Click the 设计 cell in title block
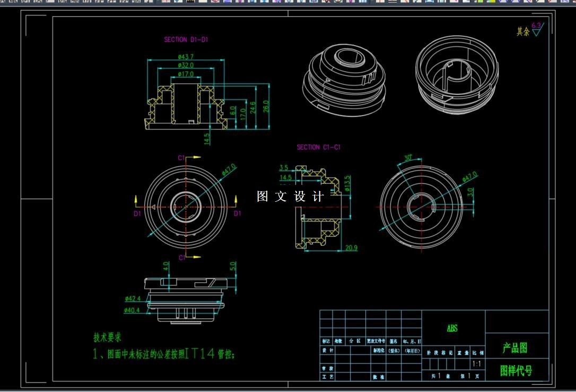This screenshot has width=576, height=392. 328,351
